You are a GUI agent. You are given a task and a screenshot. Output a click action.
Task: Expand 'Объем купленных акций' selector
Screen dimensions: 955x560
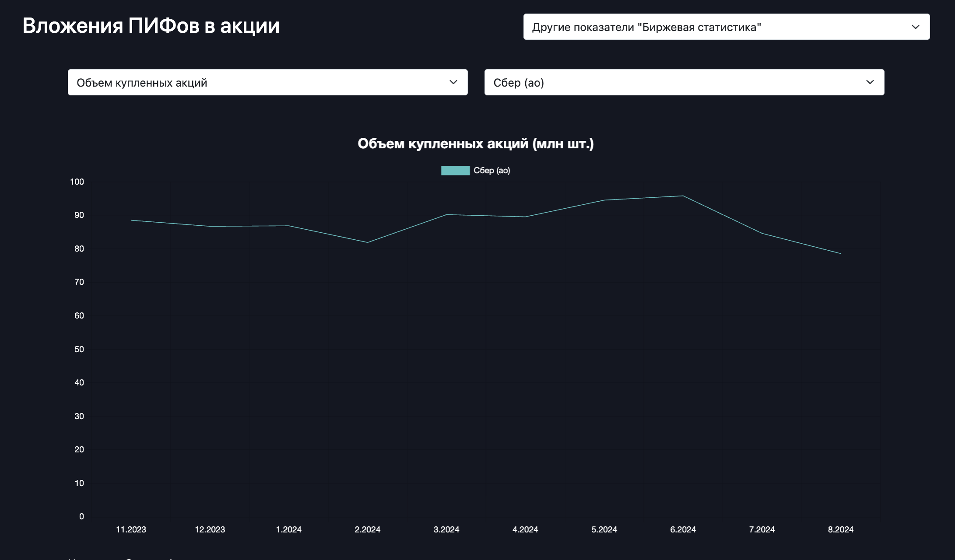(x=267, y=82)
